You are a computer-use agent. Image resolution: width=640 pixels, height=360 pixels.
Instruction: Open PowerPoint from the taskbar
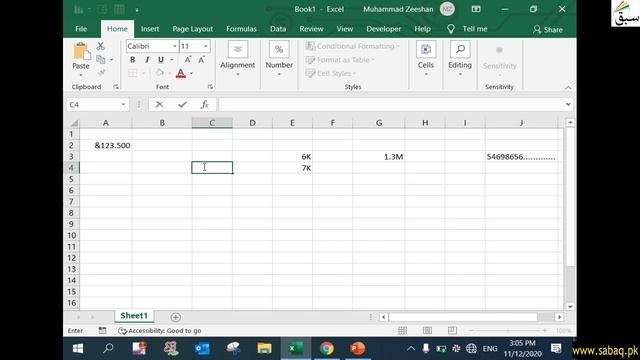(358, 349)
